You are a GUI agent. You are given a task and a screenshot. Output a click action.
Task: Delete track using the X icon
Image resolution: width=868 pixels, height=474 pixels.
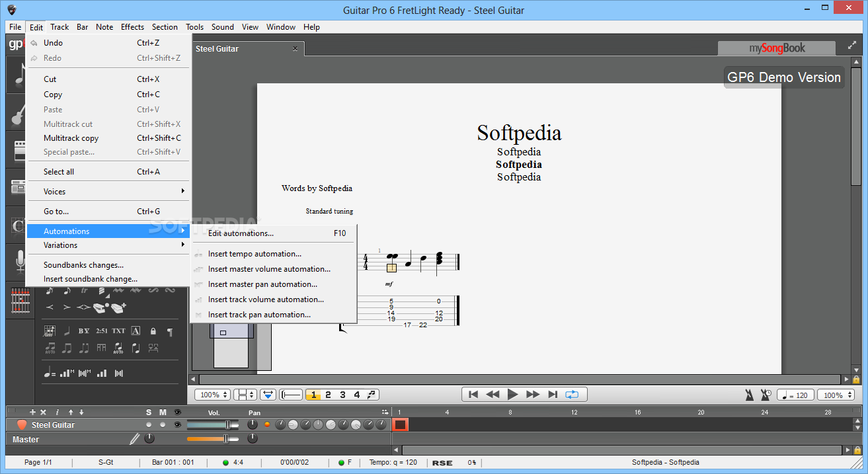pos(44,412)
